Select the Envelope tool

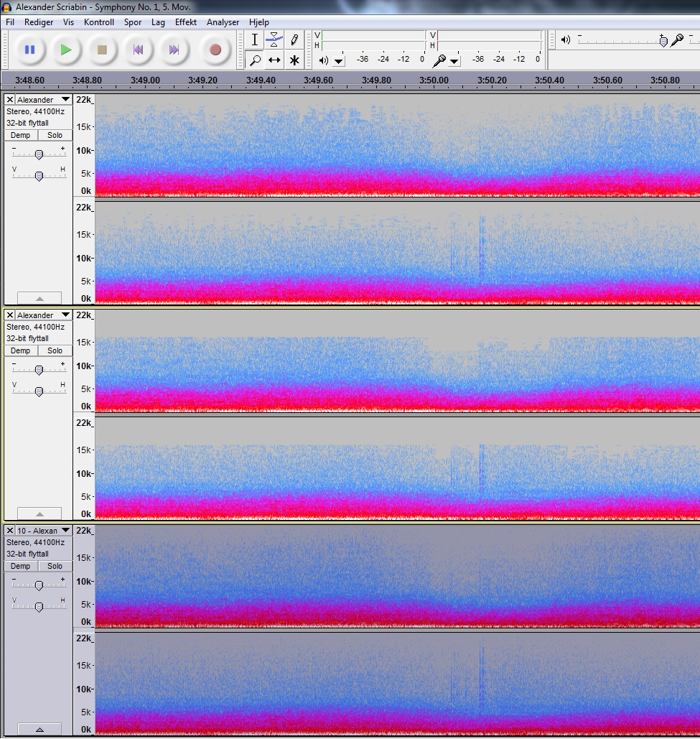tap(274, 39)
